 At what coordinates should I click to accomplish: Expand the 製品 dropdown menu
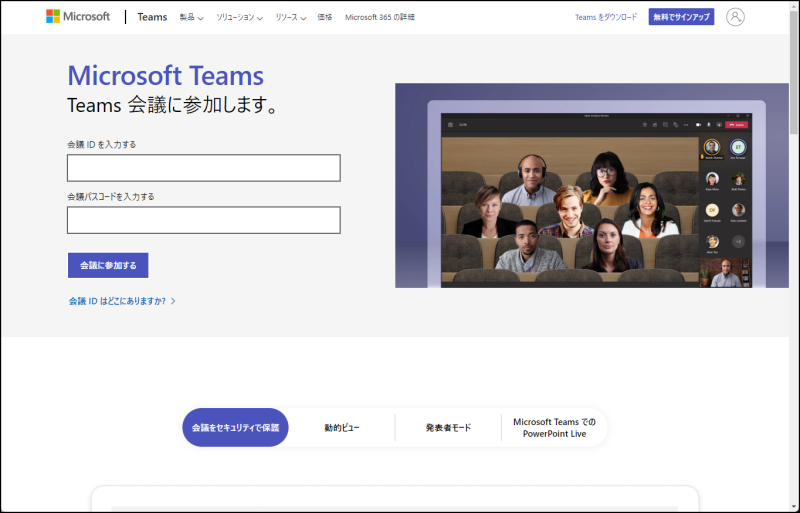pyautogui.click(x=191, y=17)
